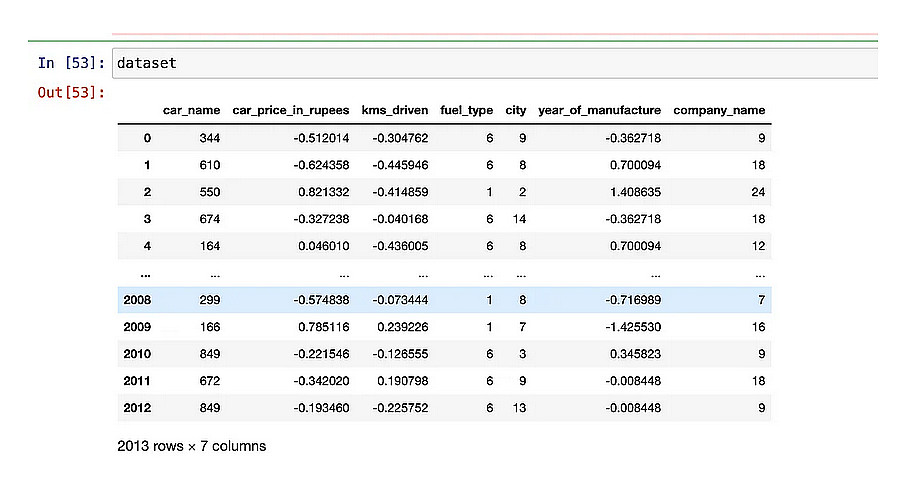Select the fuel_type column header
This screenshot has width=922, height=478.
point(467,110)
